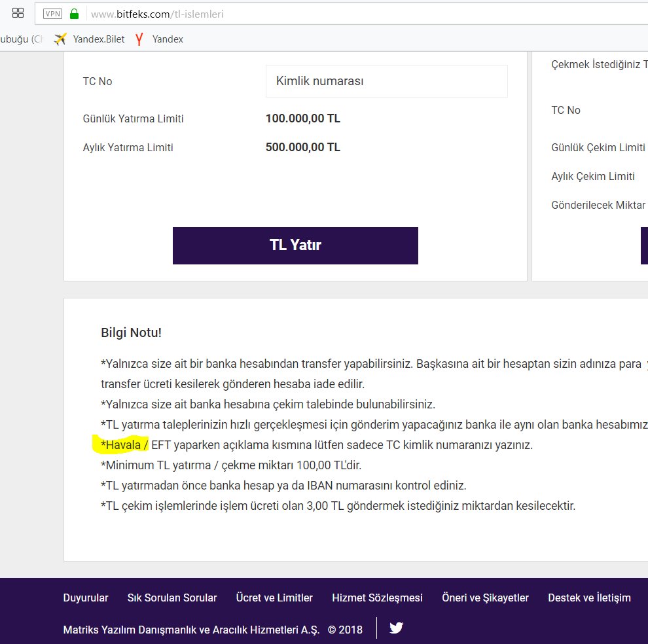The height and width of the screenshot is (644, 648).
Task: Click the left TC No label
Action: tap(98, 81)
